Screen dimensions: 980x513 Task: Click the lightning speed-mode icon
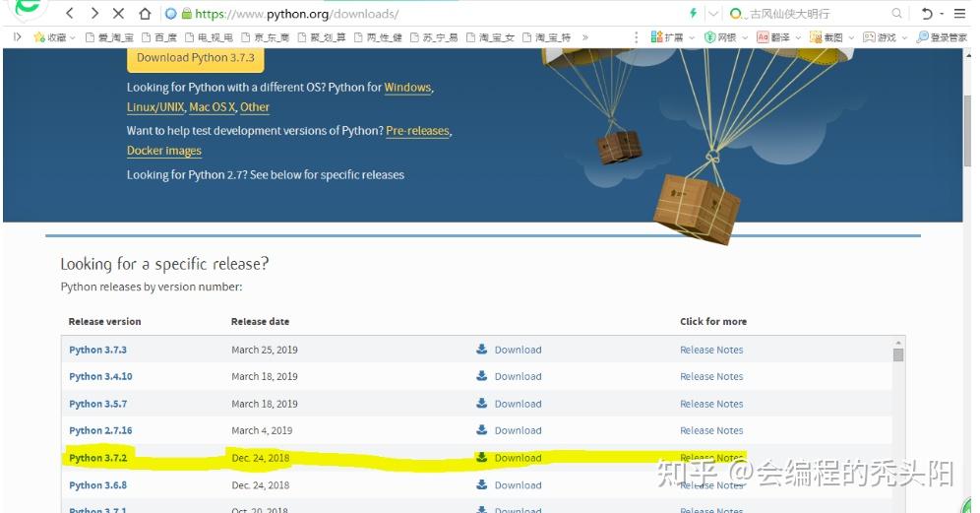(x=693, y=13)
